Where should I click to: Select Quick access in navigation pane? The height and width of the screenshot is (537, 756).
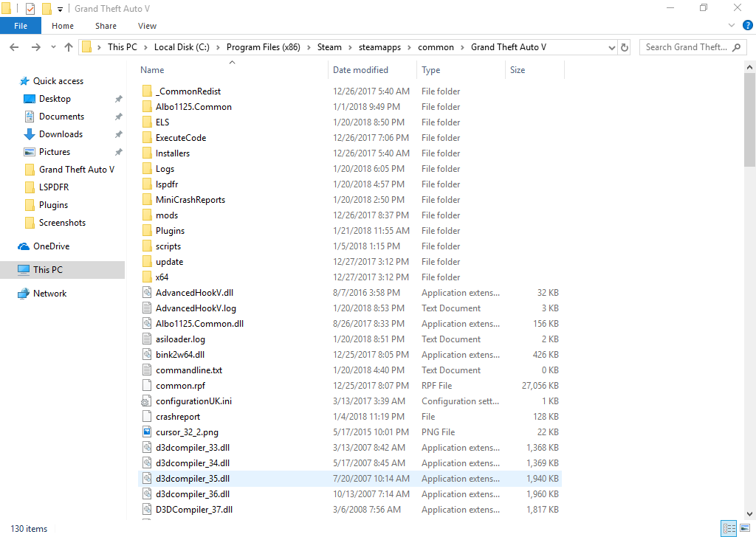click(58, 81)
